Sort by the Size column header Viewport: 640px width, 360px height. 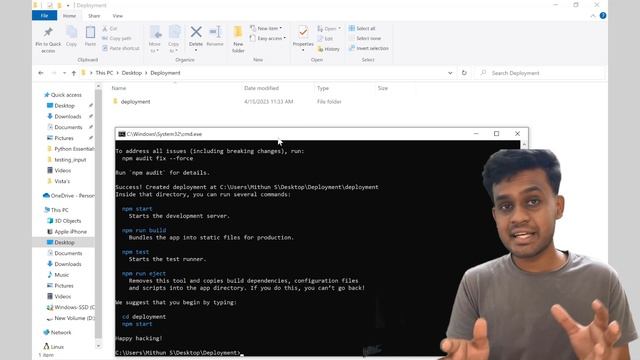(x=383, y=88)
